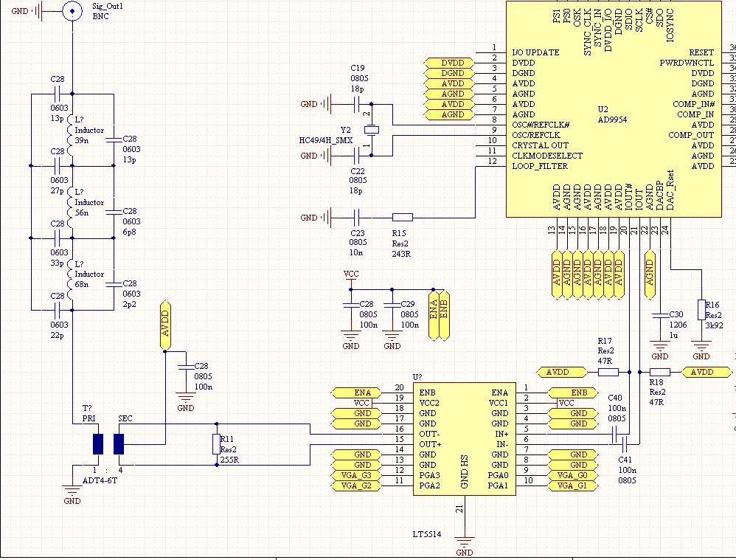Select the AD9954 U2 chip body
736x560 pixels.
pyautogui.click(x=612, y=111)
